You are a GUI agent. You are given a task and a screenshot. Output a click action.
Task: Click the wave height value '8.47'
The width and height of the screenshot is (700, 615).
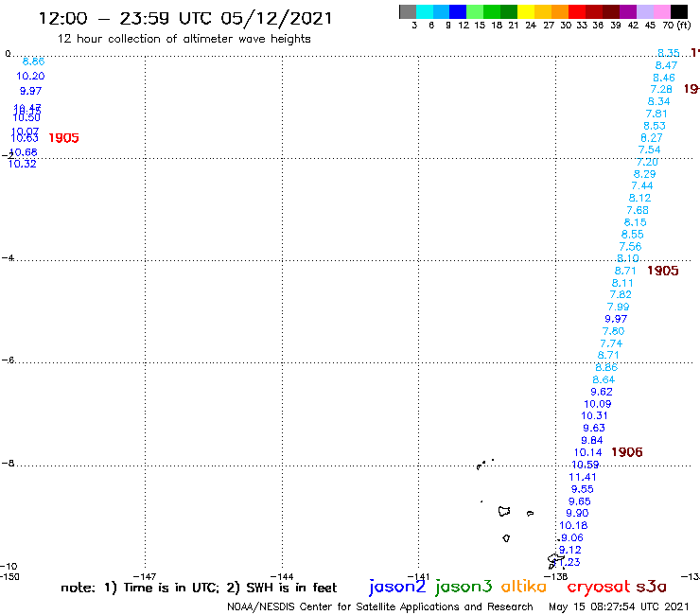(x=666, y=65)
